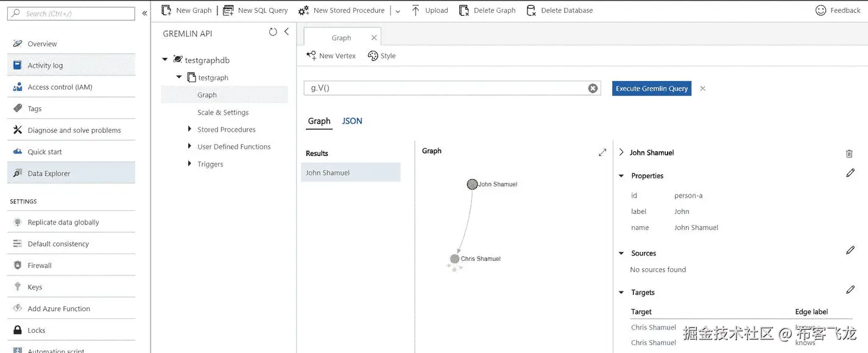The height and width of the screenshot is (353, 868).
Task: Collapse the testgraphdb database node
Action: tap(164, 60)
